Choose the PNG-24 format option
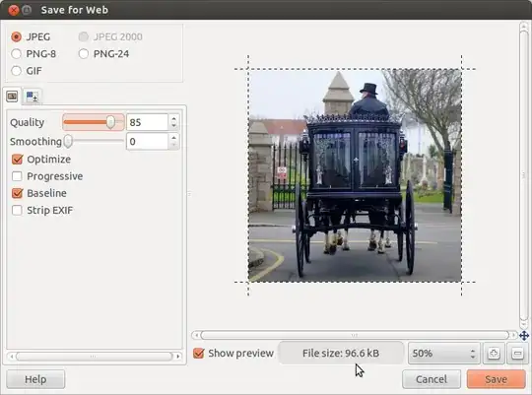This screenshot has height=395, width=532. (x=84, y=53)
